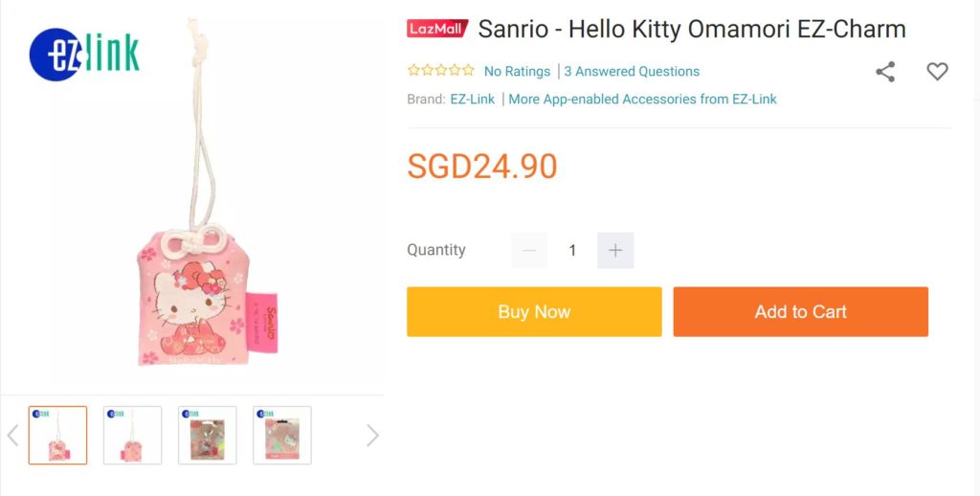Click the LazMall badge
This screenshot has width=980, height=496.
coord(437,29)
